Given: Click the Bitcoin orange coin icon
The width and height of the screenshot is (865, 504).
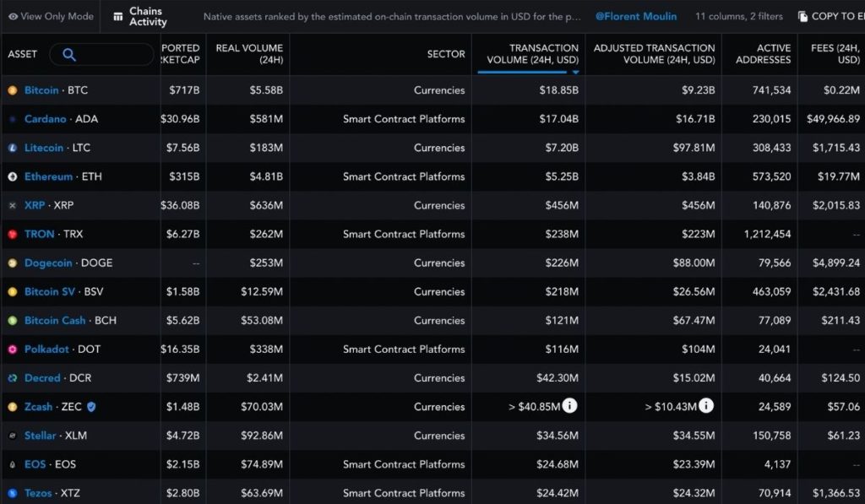Looking at the screenshot, I should [x=12, y=89].
